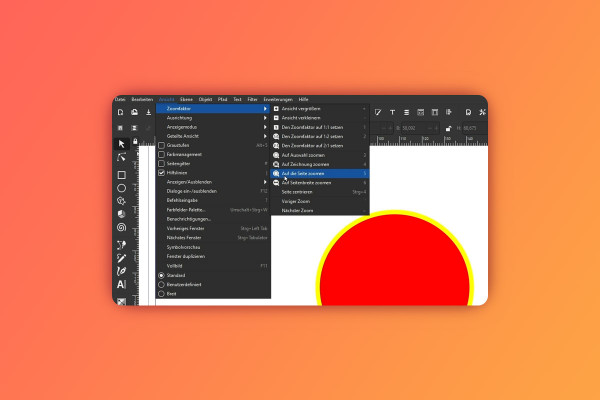Select the Ellipse tool
600x400 pixels.
click(122, 188)
